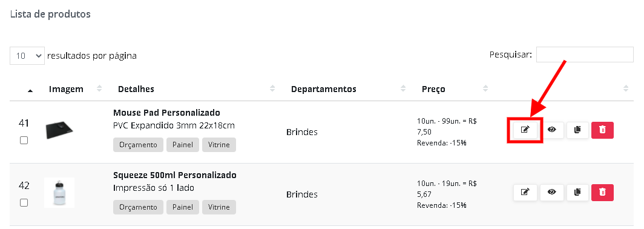Tick the checkbox for product 42
Image resolution: width=644 pixels, height=229 pixels.
click(x=24, y=203)
